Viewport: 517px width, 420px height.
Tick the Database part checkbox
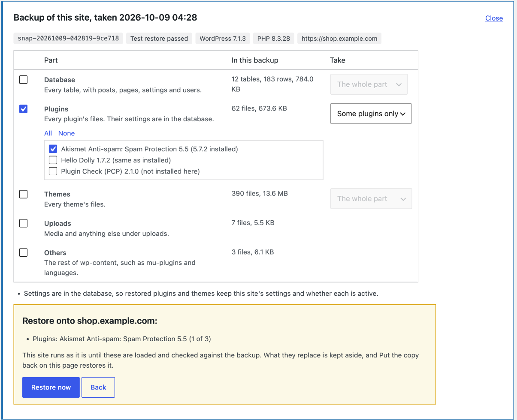(24, 80)
